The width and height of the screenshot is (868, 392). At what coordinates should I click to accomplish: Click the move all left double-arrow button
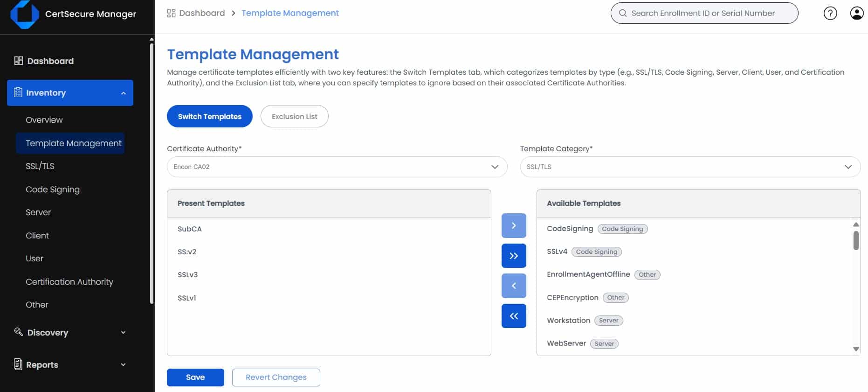click(514, 316)
